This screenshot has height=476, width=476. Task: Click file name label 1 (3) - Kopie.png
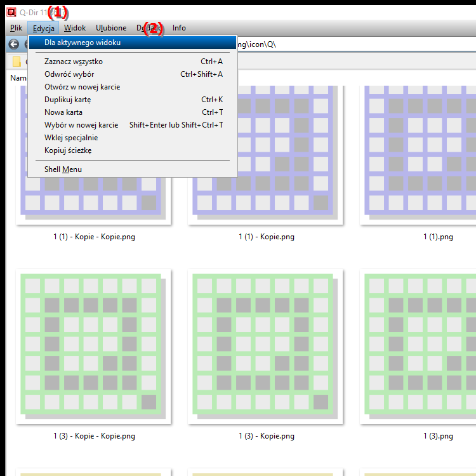266,436
